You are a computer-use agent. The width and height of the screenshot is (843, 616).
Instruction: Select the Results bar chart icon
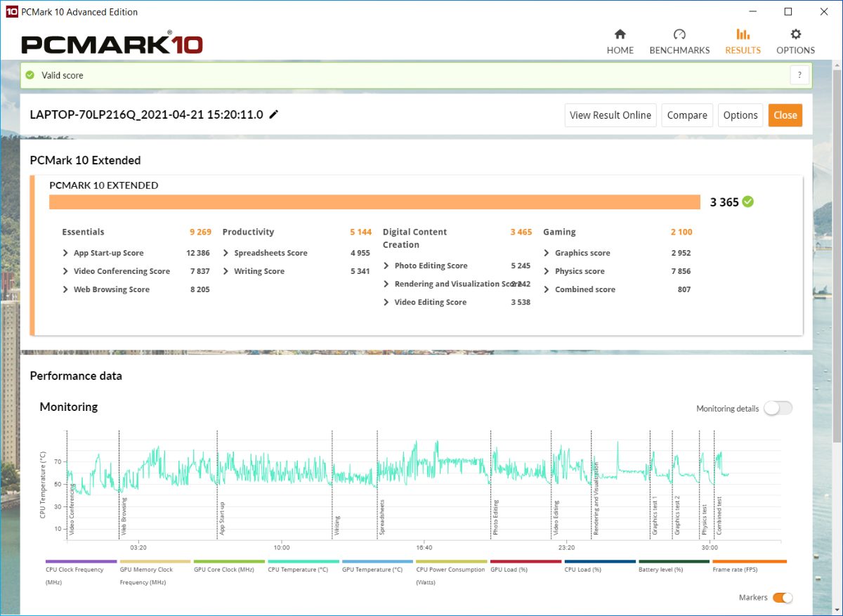click(x=743, y=34)
